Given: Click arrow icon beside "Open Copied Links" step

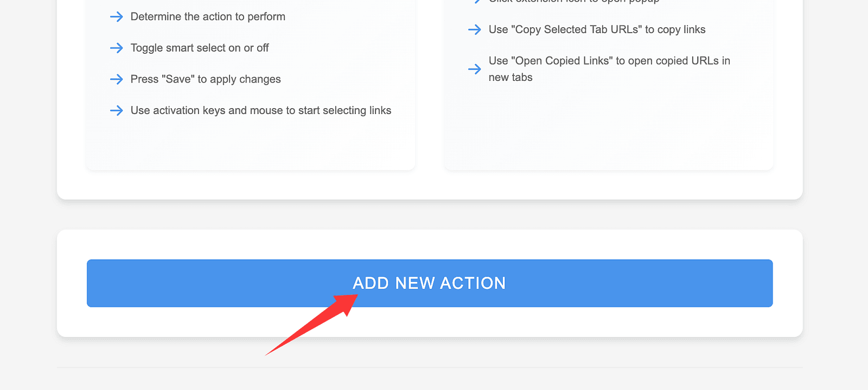Looking at the screenshot, I should pyautogui.click(x=474, y=69).
